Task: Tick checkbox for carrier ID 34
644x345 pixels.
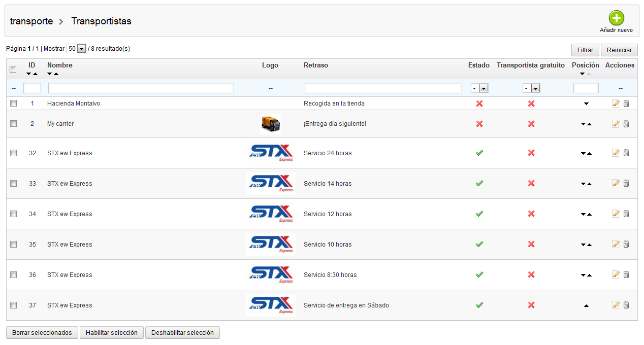Action: pyautogui.click(x=13, y=214)
